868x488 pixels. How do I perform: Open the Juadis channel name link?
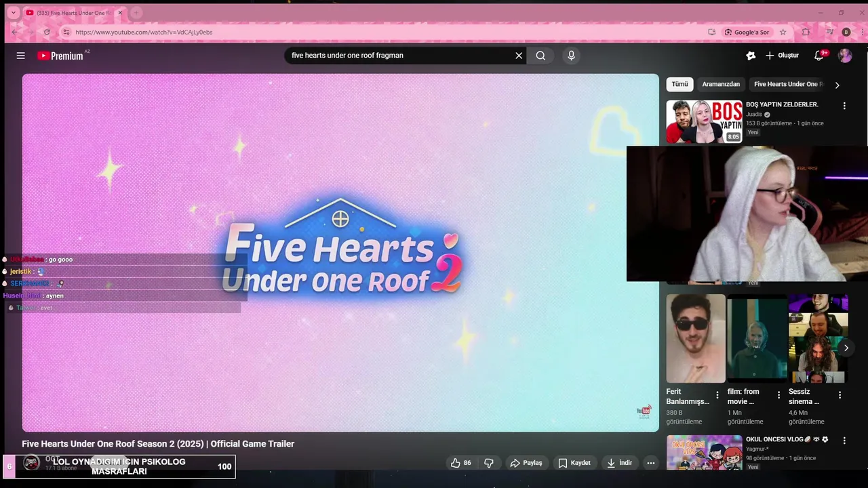pyautogui.click(x=754, y=115)
